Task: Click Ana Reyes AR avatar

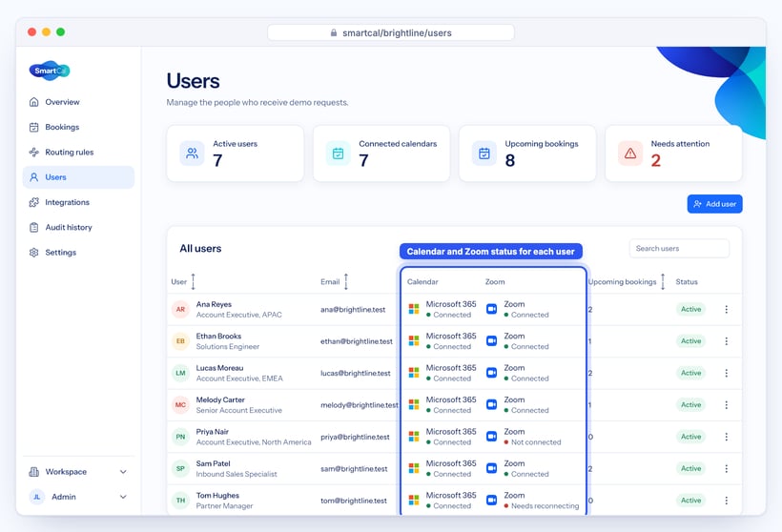Action: 180,309
